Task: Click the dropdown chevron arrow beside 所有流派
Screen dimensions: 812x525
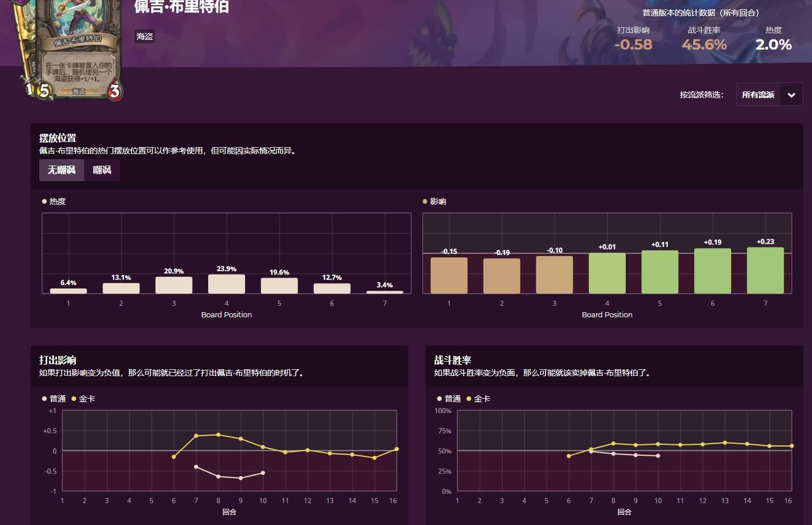Action: (791, 95)
